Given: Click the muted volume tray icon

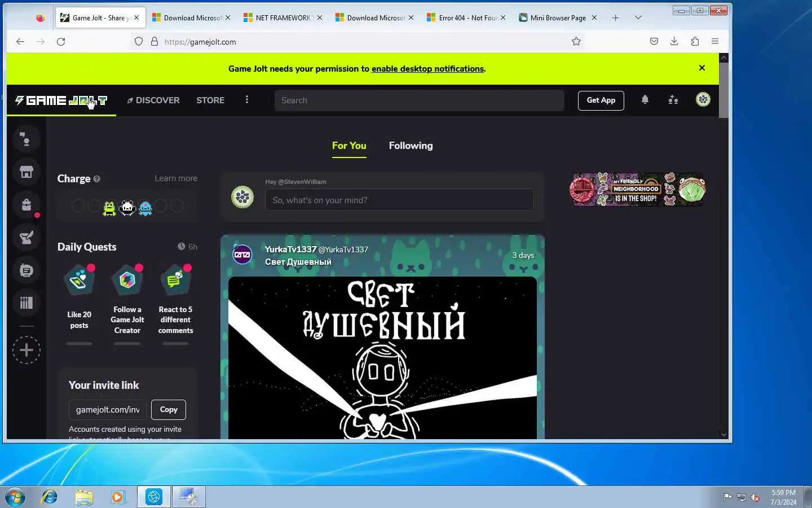Looking at the screenshot, I should click(754, 497).
